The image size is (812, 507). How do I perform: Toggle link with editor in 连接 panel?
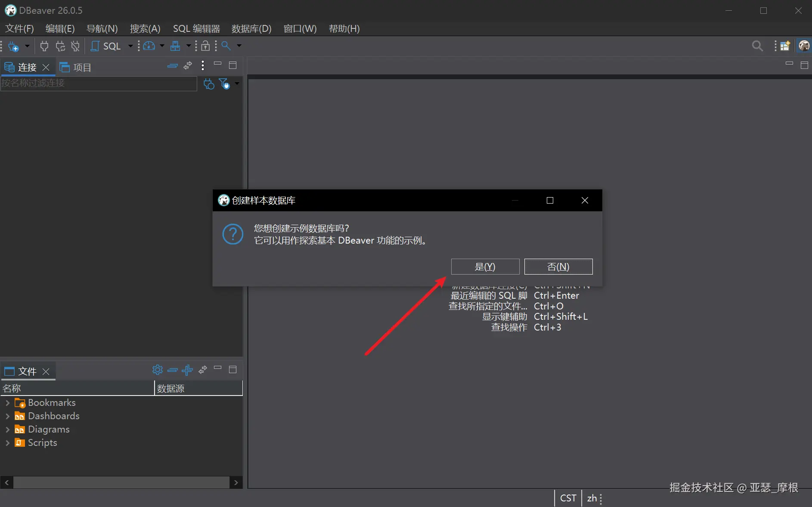click(188, 65)
